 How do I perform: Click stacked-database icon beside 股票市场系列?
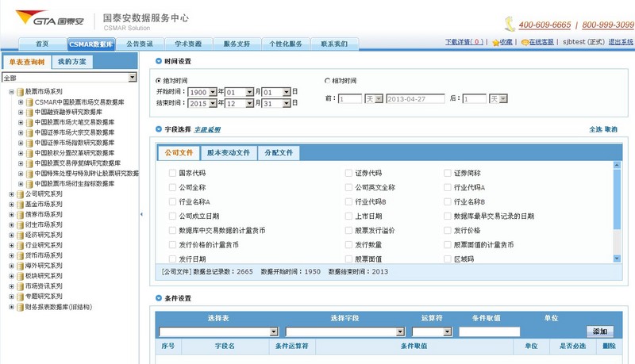[x=21, y=92]
